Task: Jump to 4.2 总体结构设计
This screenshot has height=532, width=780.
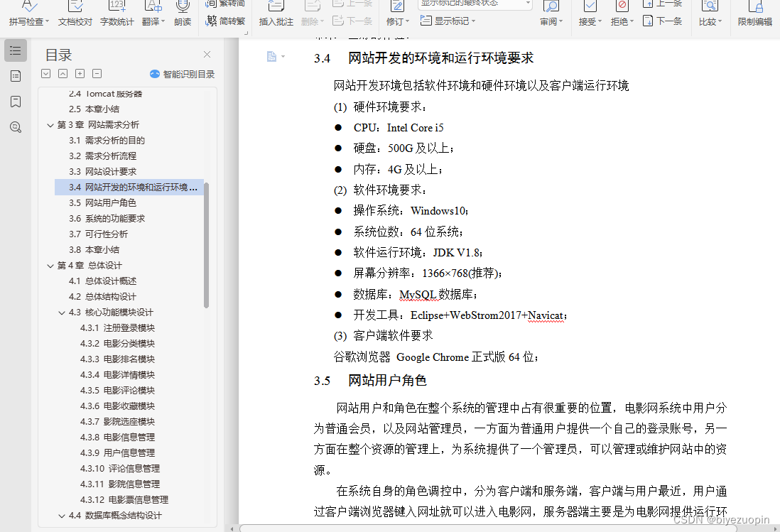Action: coord(102,297)
